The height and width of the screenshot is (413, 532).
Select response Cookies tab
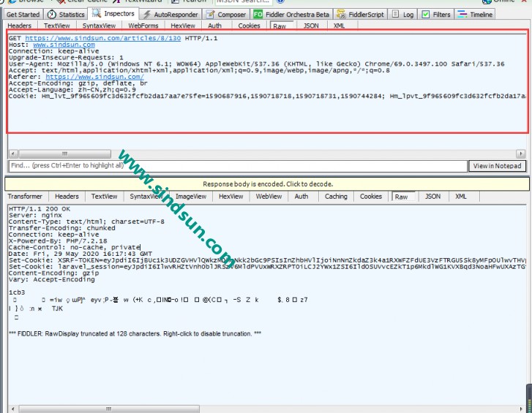pos(371,197)
